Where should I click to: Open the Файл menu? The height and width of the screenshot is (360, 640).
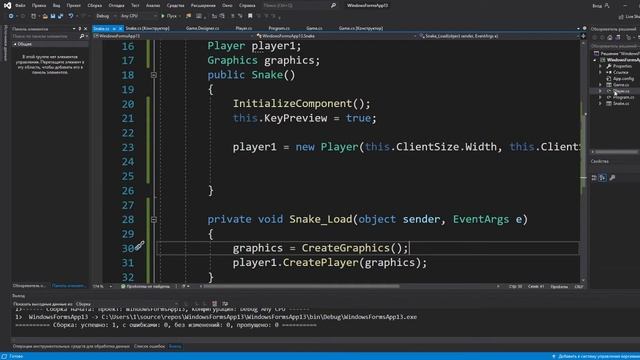[20, 6]
